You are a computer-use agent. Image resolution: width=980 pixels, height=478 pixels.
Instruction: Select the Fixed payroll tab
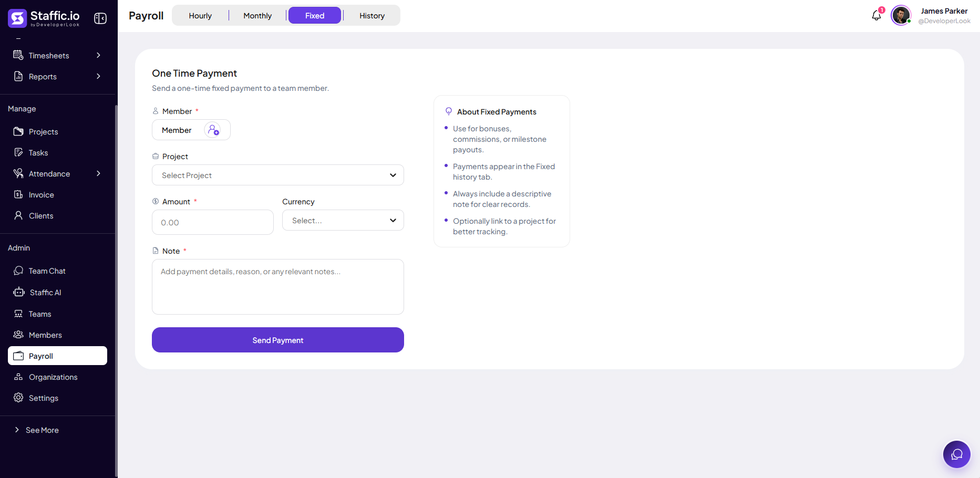[x=315, y=16]
